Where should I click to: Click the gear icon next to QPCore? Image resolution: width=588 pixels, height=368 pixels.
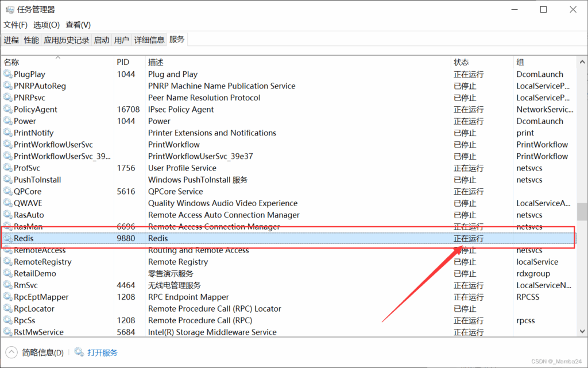pos(8,191)
